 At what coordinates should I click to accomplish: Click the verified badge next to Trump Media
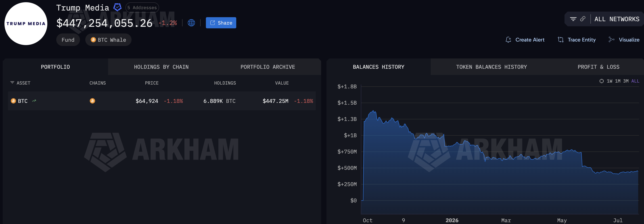click(117, 7)
